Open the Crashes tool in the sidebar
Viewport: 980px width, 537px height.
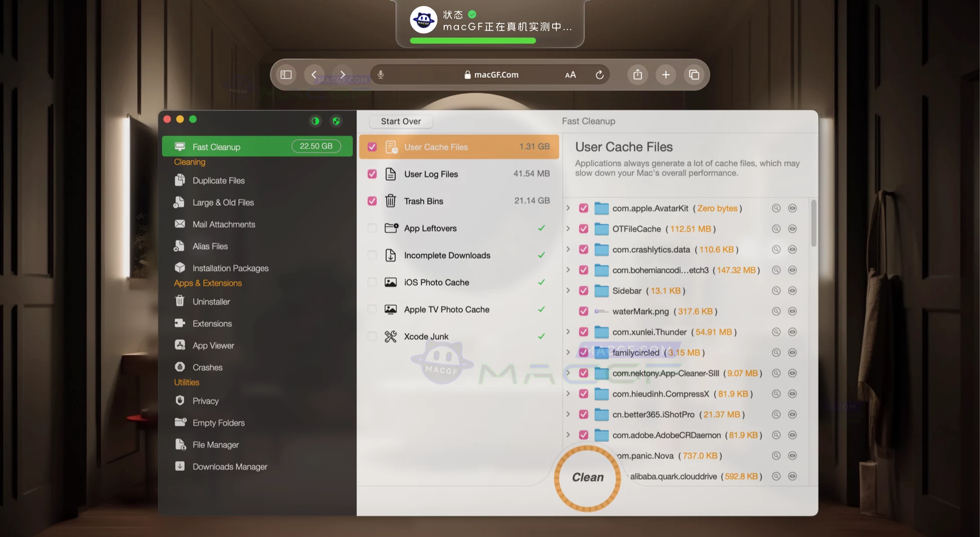coord(207,367)
